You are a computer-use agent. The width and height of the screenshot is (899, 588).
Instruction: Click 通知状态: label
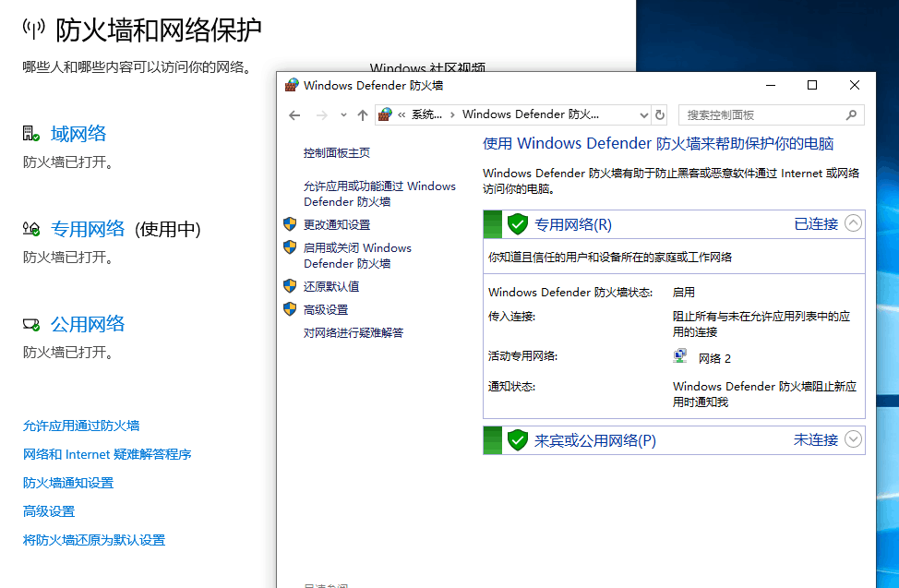[511, 387]
